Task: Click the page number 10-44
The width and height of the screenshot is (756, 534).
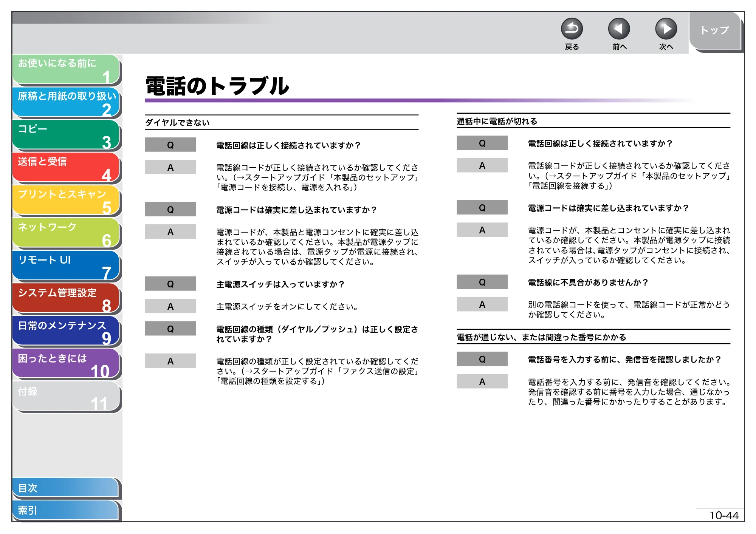Action: (724, 515)
